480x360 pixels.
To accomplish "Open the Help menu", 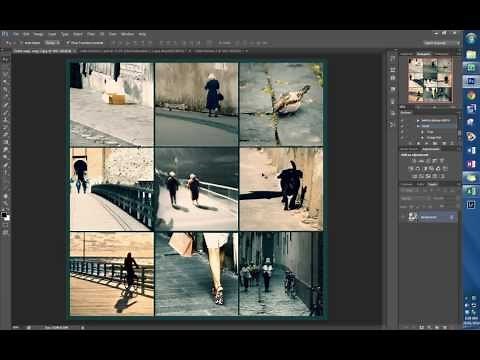I will pos(142,34).
